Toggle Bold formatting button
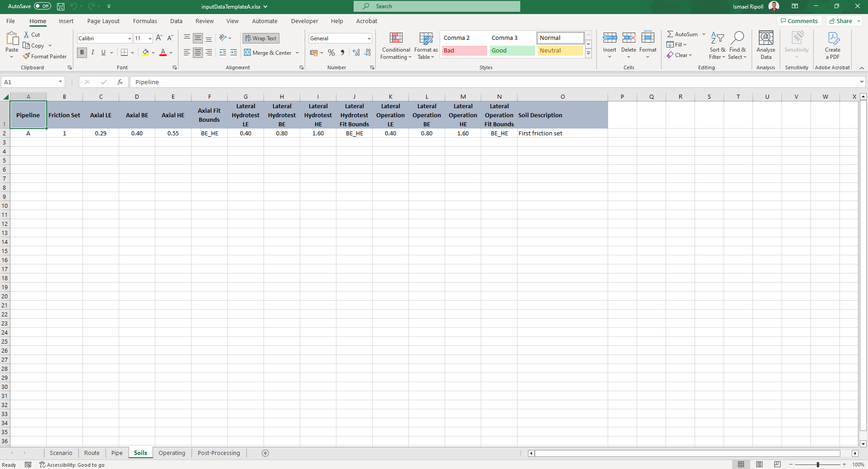This screenshot has width=868, height=469. pyautogui.click(x=82, y=53)
